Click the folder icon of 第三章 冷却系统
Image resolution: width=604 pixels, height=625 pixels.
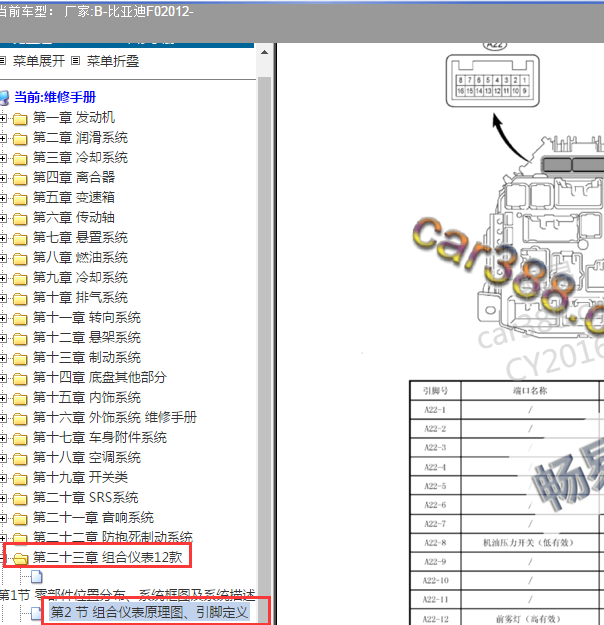[20, 158]
